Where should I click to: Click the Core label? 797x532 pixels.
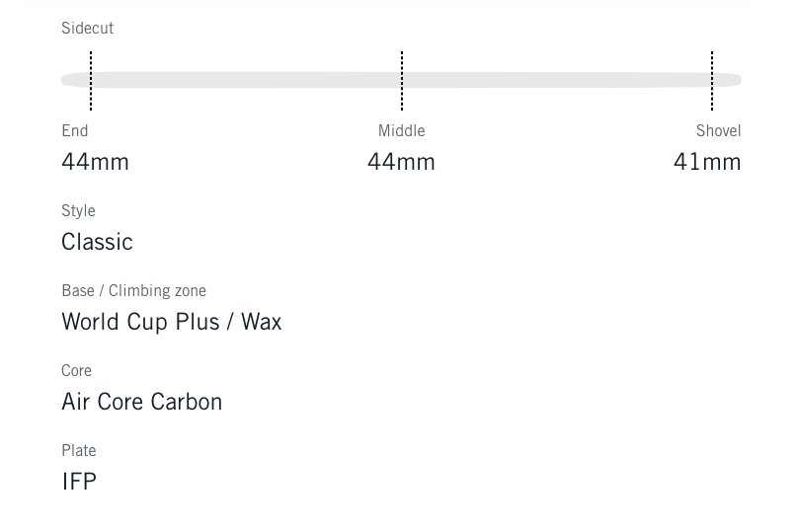click(x=76, y=371)
